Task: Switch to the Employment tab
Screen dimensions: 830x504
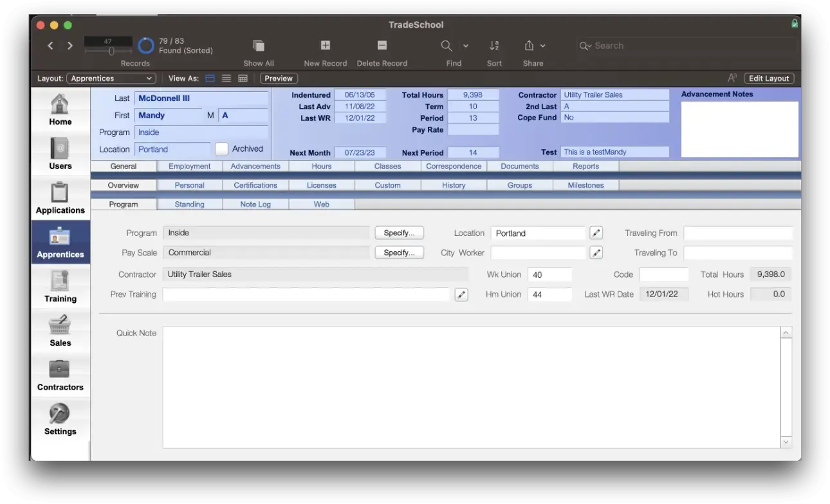Action: (189, 166)
